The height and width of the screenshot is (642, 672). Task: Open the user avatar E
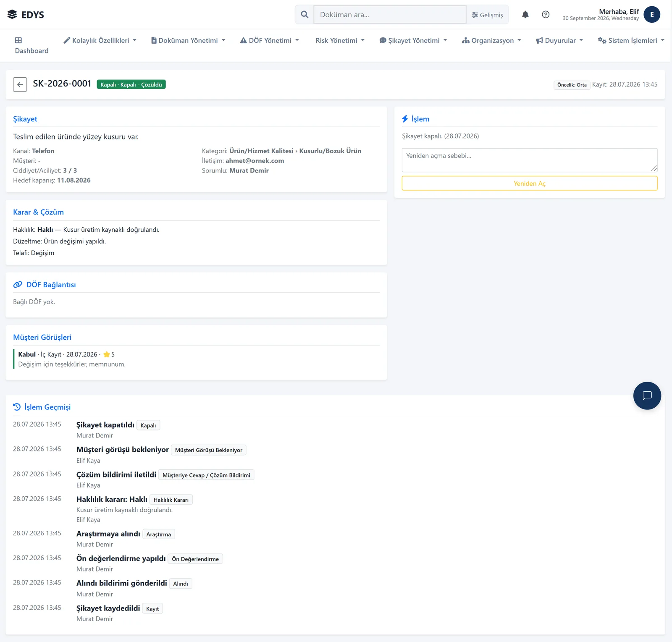pos(652,15)
